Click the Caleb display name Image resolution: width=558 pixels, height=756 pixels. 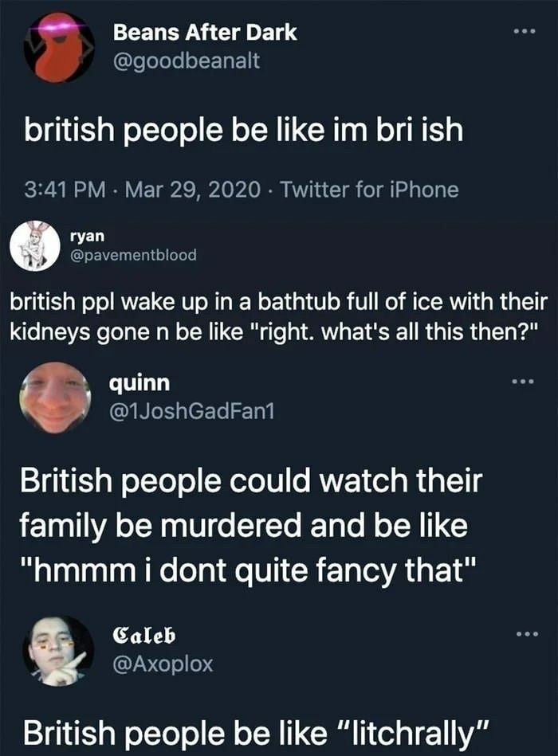[x=143, y=636]
